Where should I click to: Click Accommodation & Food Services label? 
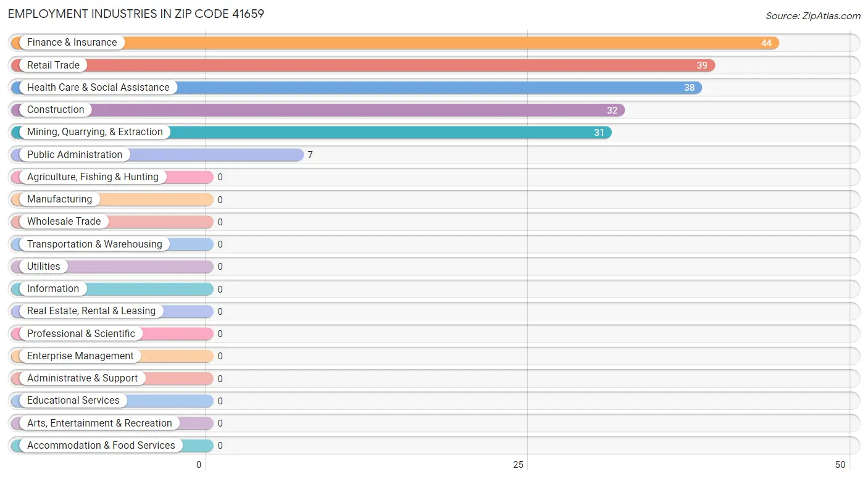(x=101, y=446)
